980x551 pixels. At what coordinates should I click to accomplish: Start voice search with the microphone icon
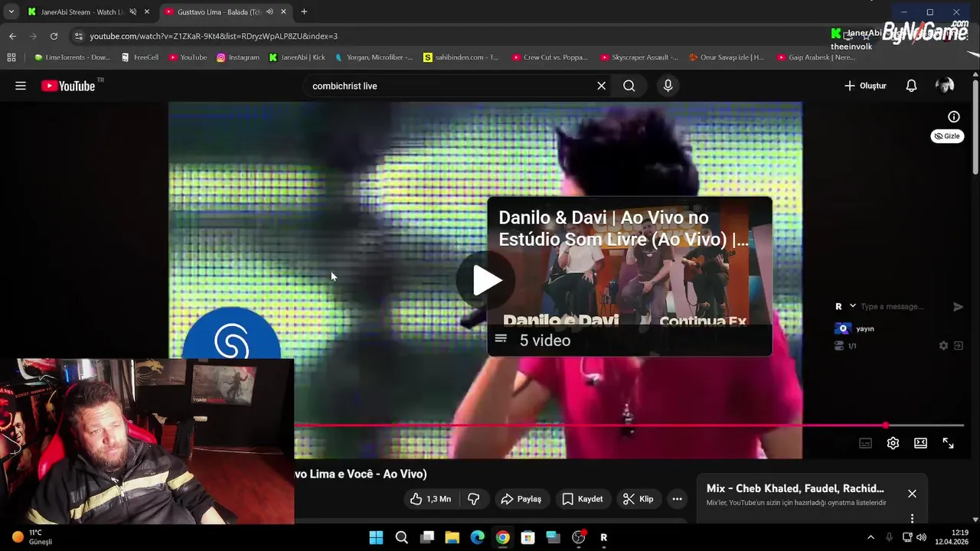coord(668,86)
